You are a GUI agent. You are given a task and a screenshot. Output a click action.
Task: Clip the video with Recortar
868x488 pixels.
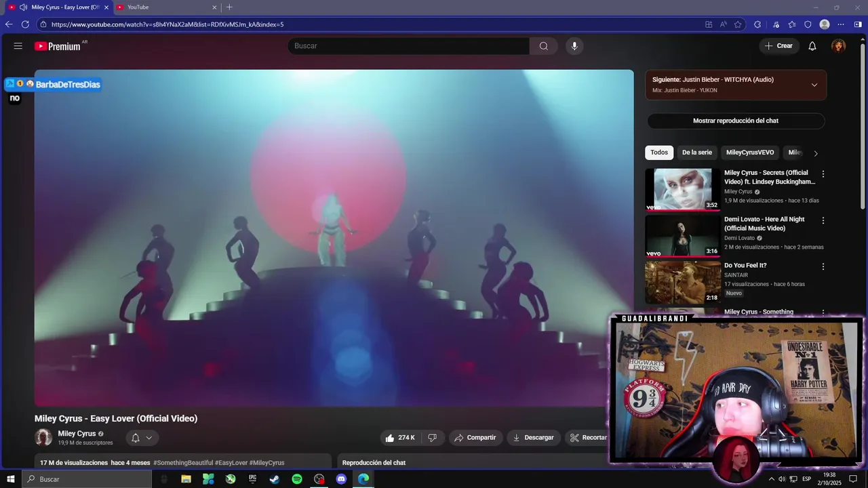tap(588, 438)
